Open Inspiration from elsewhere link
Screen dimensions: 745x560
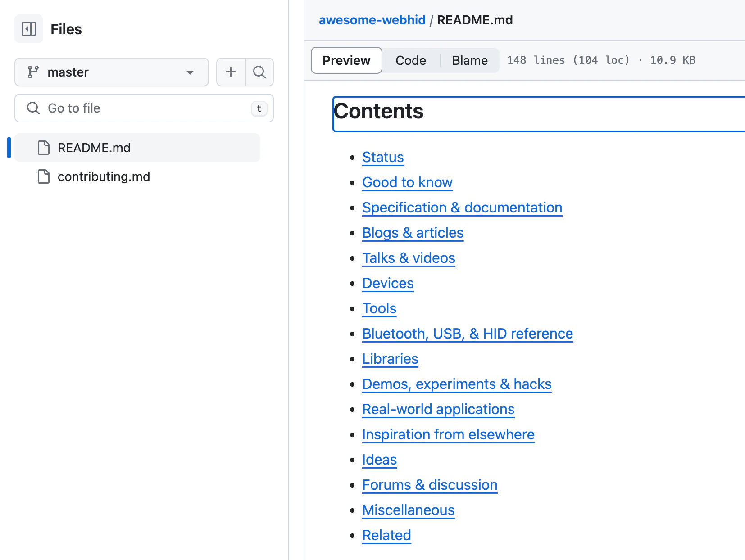[448, 434]
